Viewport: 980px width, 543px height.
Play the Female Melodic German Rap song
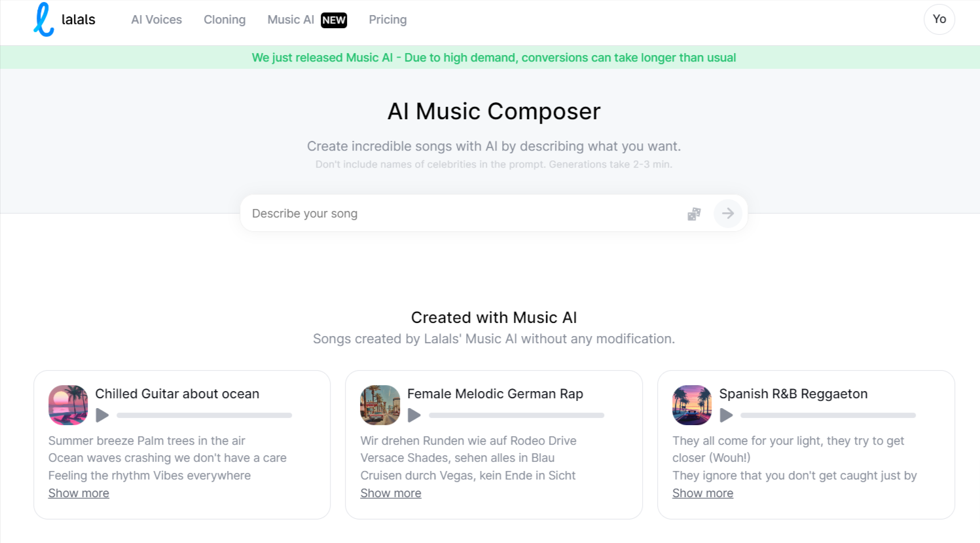[414, 415]
